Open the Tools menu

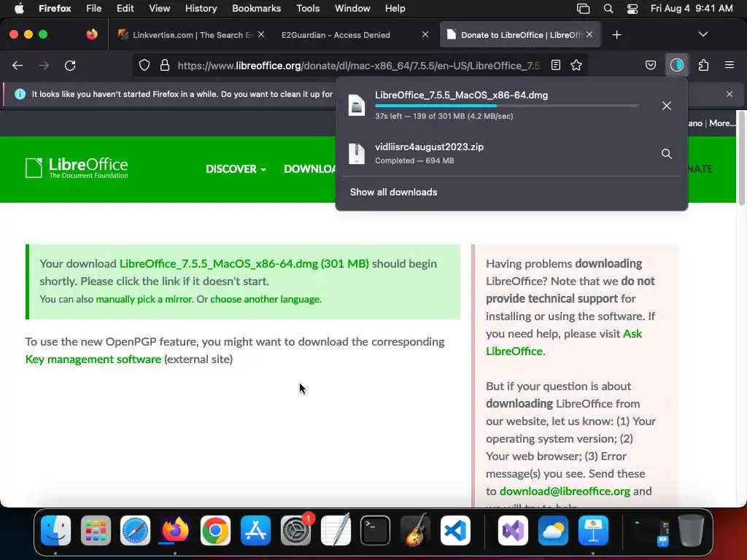click(308, 9)
